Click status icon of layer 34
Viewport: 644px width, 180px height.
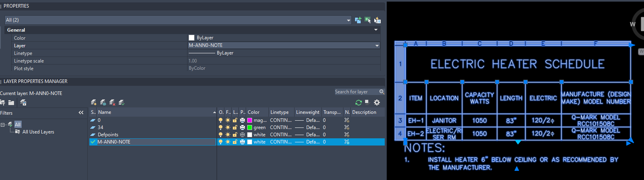93,127
